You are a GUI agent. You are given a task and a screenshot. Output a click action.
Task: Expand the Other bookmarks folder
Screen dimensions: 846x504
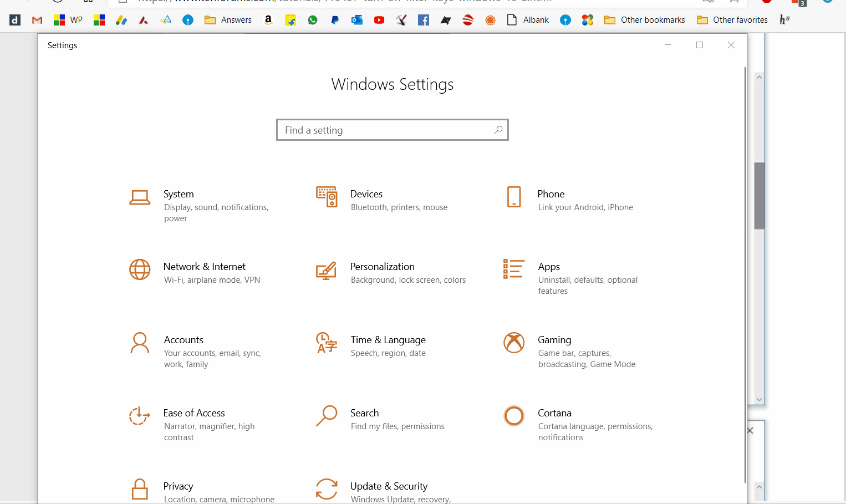click(x=645, y=20)
